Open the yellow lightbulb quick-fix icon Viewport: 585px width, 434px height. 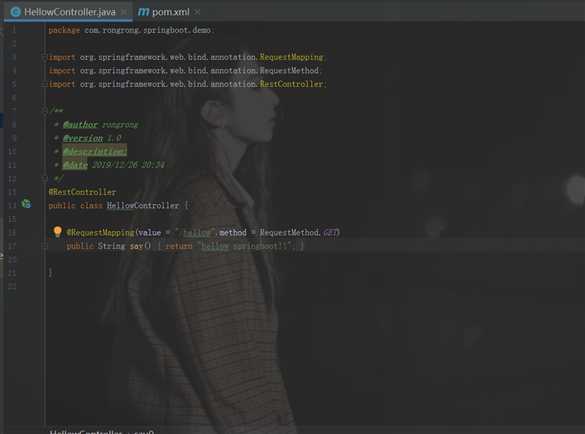tap(57, 232)
